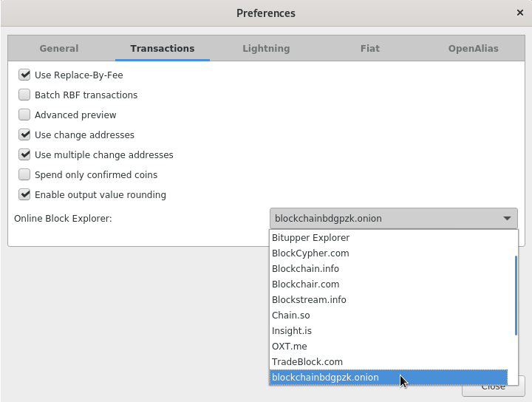Enable the Advanced preview checkbox
The width and height of the screenshot is (532, 402).
pos(24,115)
